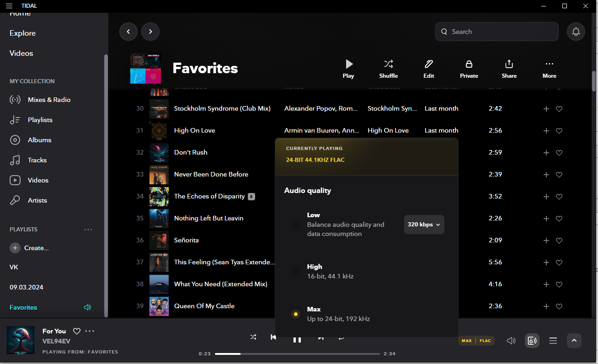Click Señorita track thumbnail
This screenshot has height=364, width=598.
point(159,241)
